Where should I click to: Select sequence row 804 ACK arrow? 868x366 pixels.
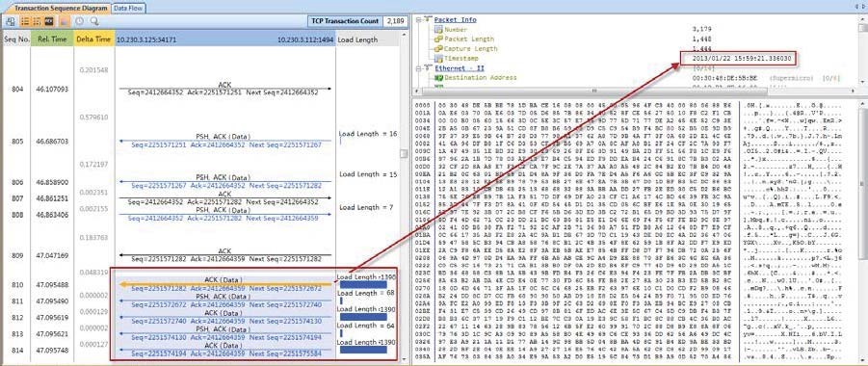pyautogui.click(x=224, y=89)
